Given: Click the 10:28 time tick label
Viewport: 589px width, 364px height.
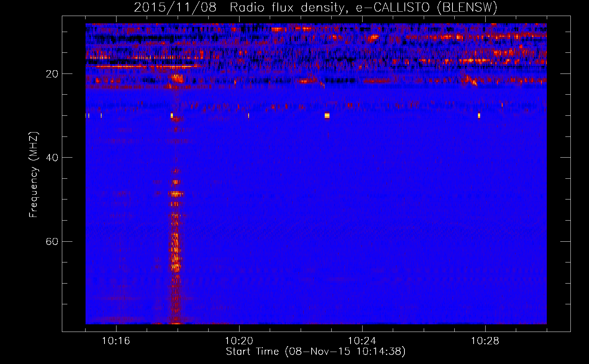Looking at the screenshot, I should [485, 341].
